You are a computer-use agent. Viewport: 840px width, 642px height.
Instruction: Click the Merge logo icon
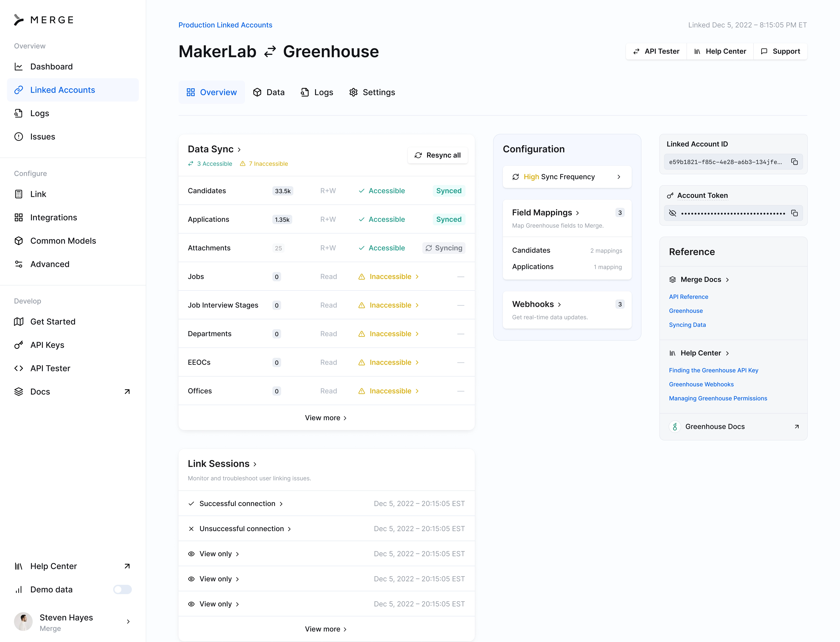(18, 19)
